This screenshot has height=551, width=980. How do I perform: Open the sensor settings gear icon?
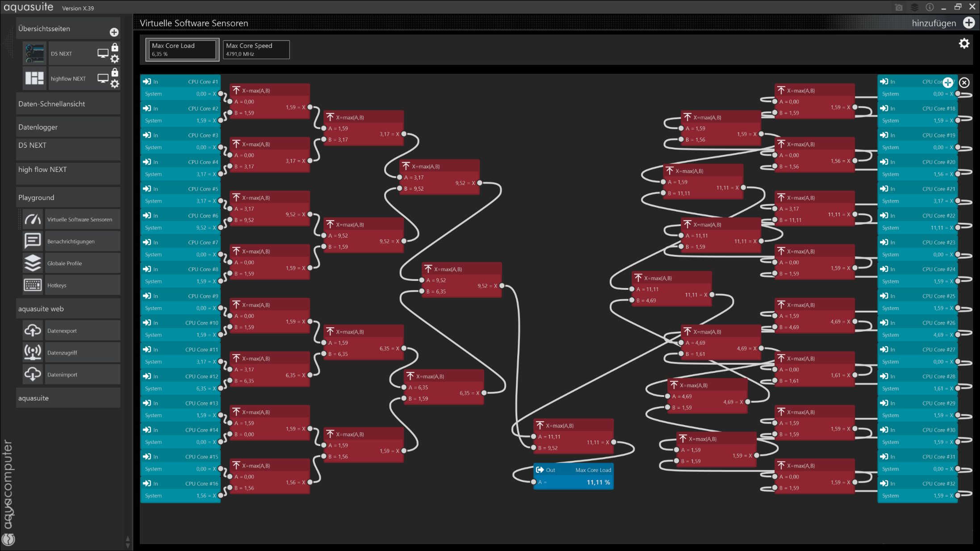pos(964,43)
